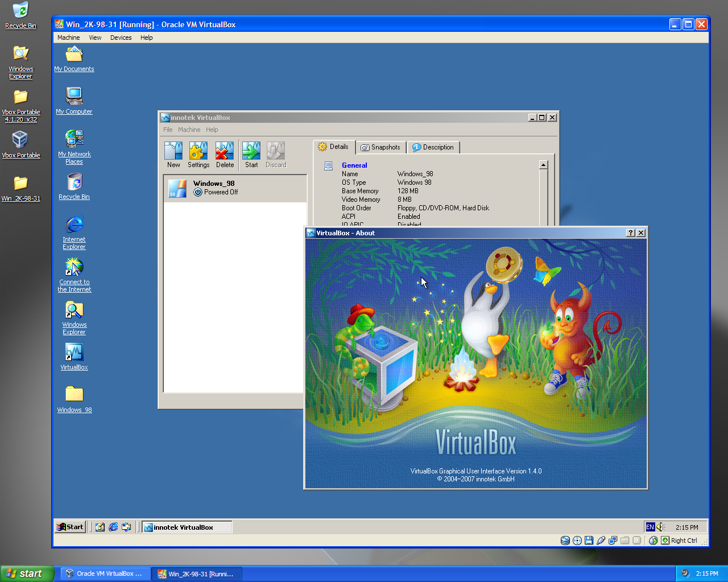Select the Windows_98 machine in the list
Image resolution: width=728 pixels, height=582 pixels.
pyautogui.click(x=235, y=188)
